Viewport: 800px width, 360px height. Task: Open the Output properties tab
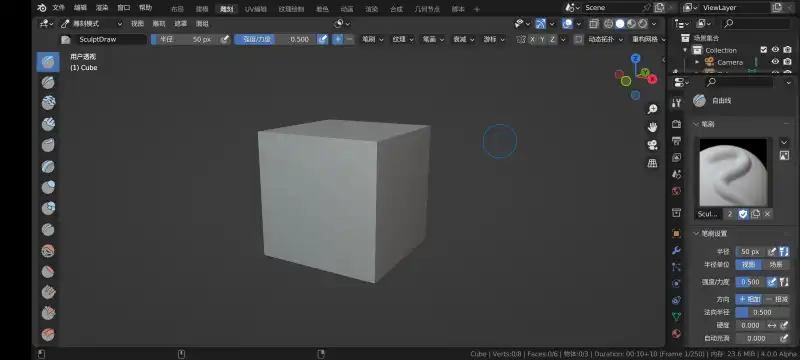point(677,141)
